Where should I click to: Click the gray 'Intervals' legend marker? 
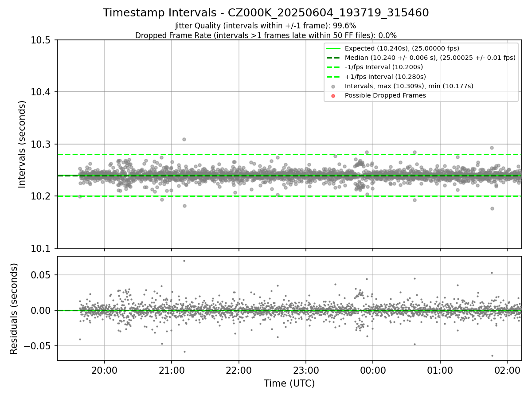(x=333, y=86)
